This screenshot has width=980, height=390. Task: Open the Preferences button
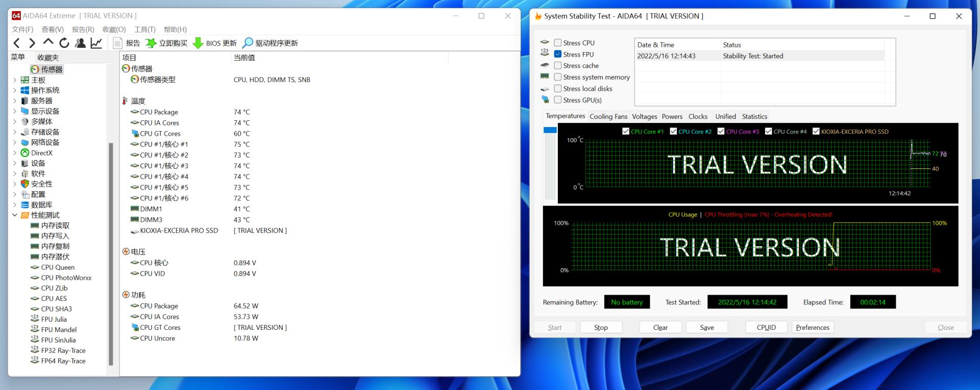(813, 327)
